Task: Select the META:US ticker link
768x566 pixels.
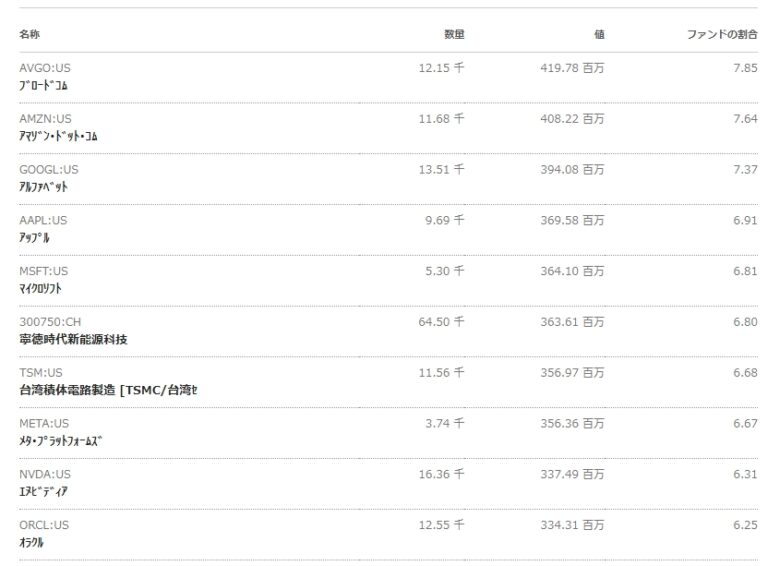Action: (x=44, y=423)
